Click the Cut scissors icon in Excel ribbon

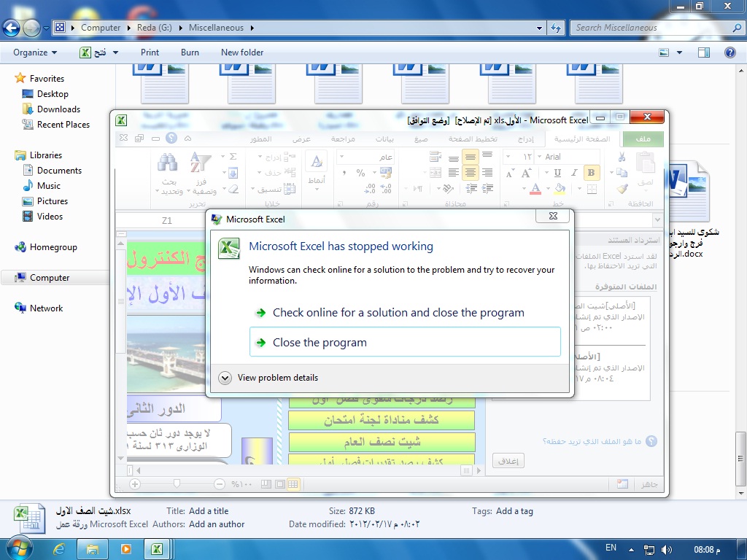[622, 157]
